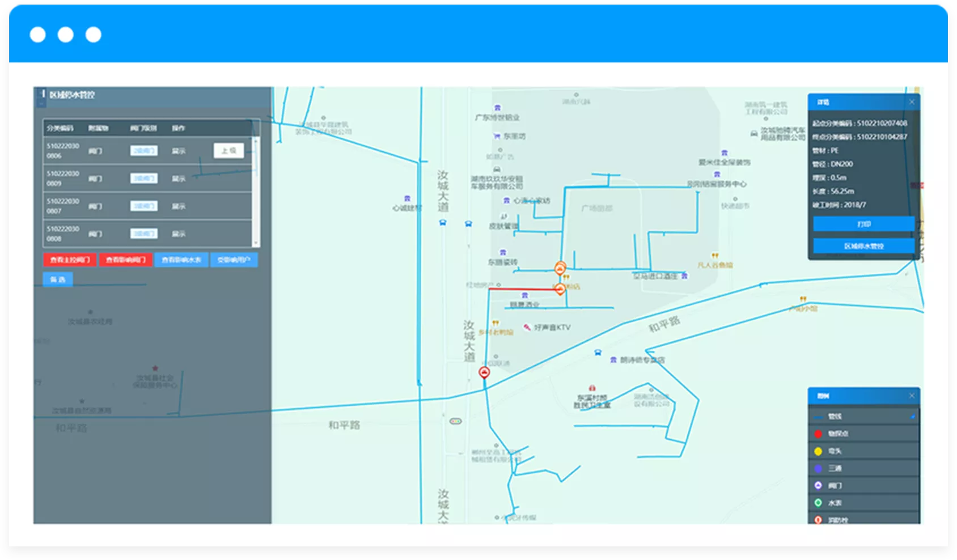Click code cell 5102220300807

pyautogui.click(x=63, y=206)
